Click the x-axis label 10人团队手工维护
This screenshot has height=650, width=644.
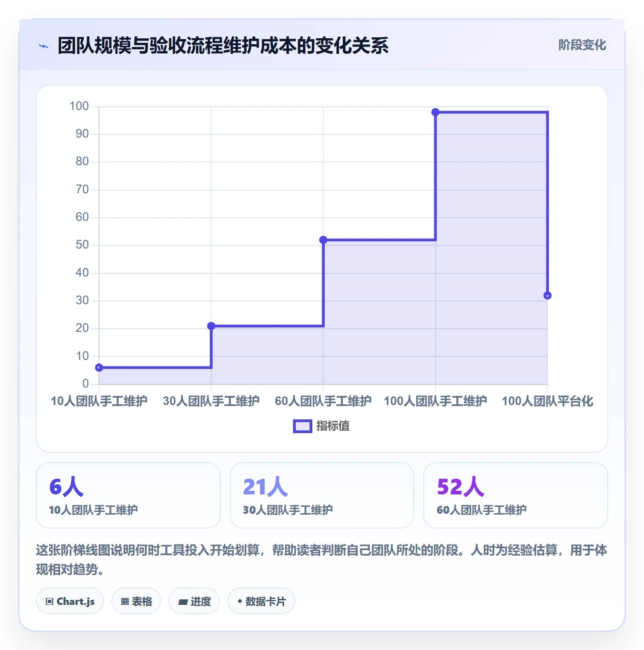pos(99,401)
